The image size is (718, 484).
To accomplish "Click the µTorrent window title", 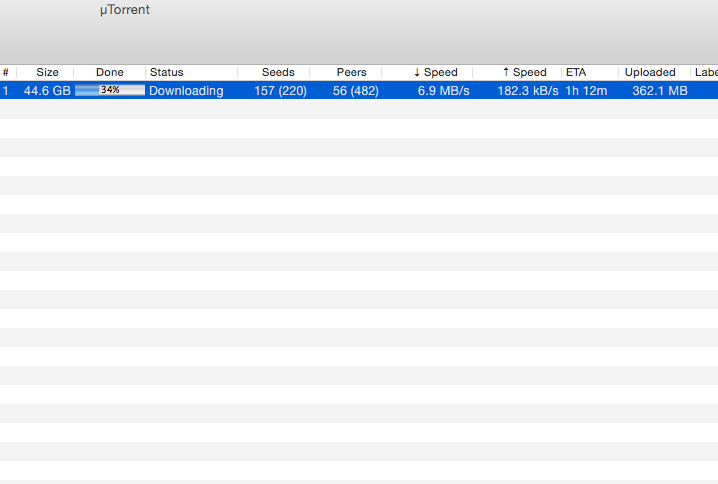I will [x=125, y=10].
